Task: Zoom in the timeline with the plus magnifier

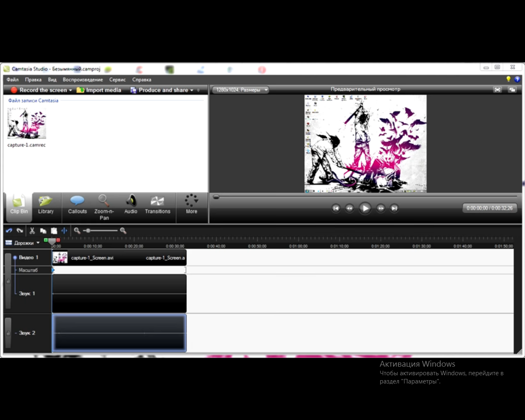Action: (123, 231)
